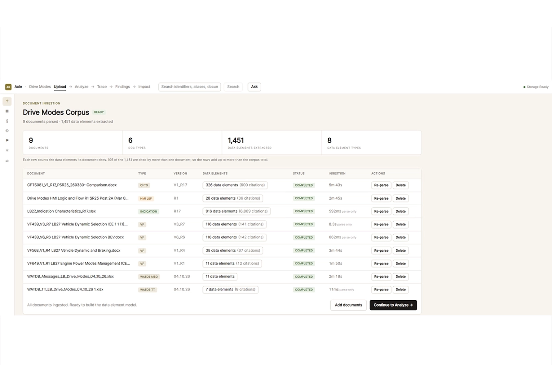Delete the Drive Modes HMI Logic document
Image resolution: width=552 pixels, height=392 pixels.
[x=400, y=198]
